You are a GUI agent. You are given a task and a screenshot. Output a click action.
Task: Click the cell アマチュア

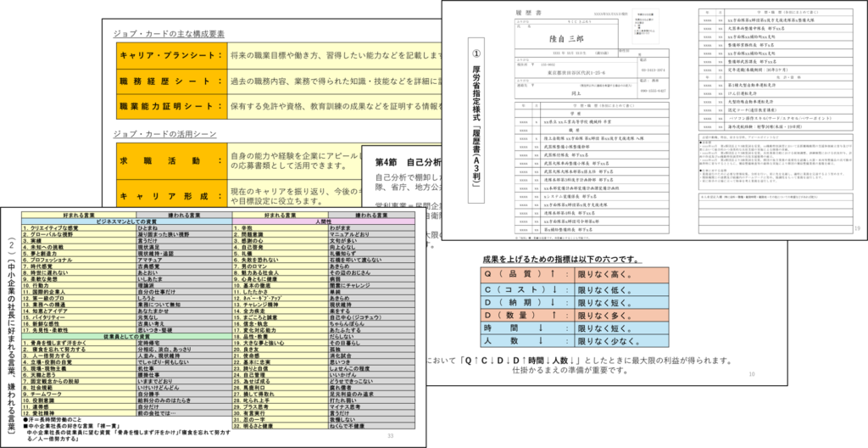coord(184,260)
